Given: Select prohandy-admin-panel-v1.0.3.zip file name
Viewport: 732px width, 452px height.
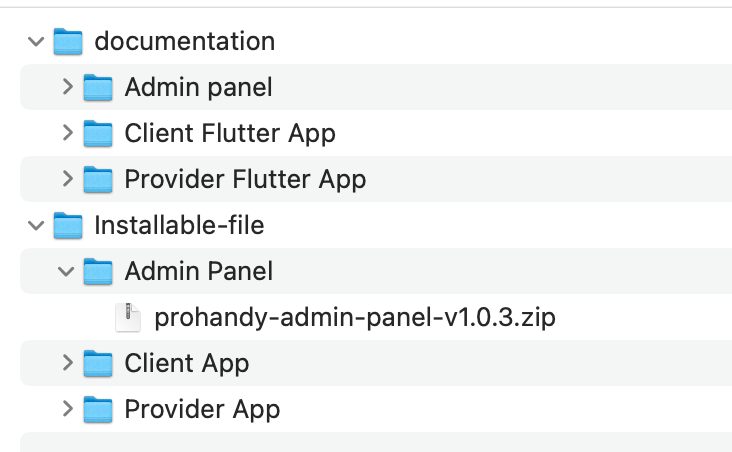Looking at the screenshot, I should (x=355, y=318).
